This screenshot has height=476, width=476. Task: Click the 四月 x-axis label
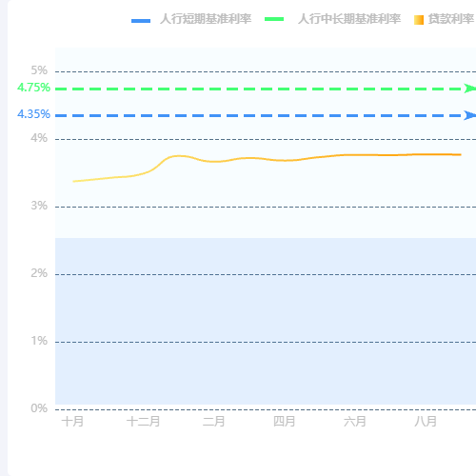pos(285,422)
